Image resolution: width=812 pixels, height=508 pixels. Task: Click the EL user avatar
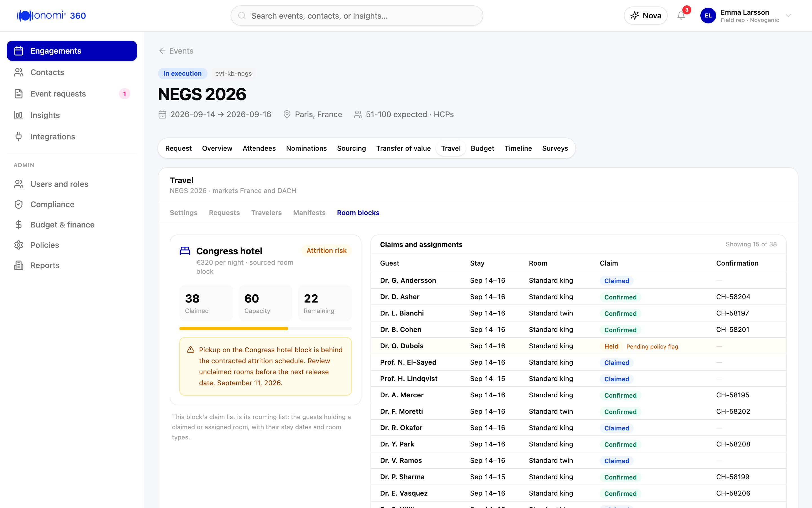click(x=708, y=16)
